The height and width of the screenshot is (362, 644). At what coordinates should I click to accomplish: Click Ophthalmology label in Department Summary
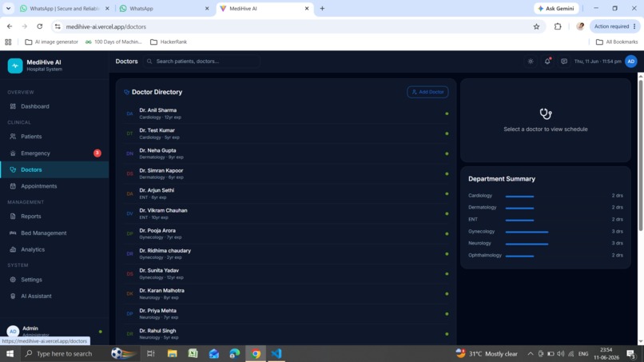485,255
